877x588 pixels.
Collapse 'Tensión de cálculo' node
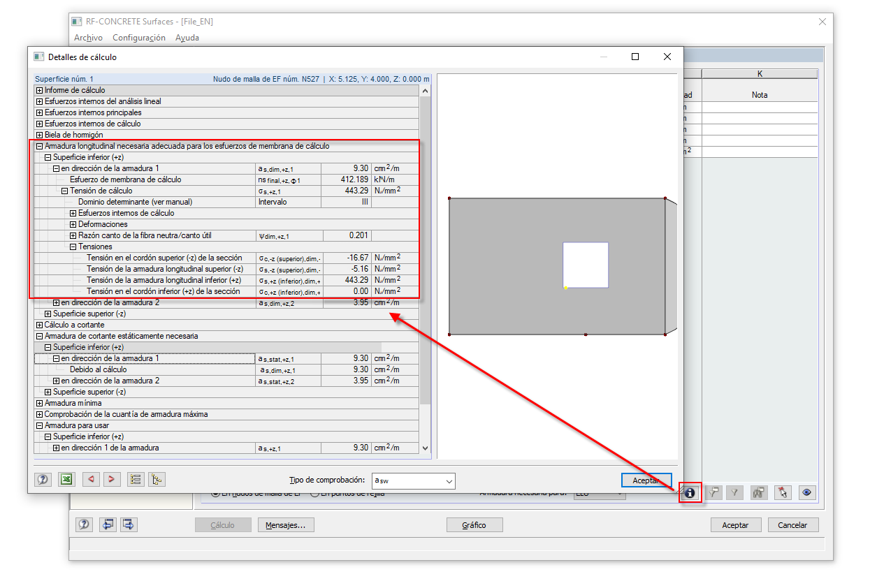[64, 191]
